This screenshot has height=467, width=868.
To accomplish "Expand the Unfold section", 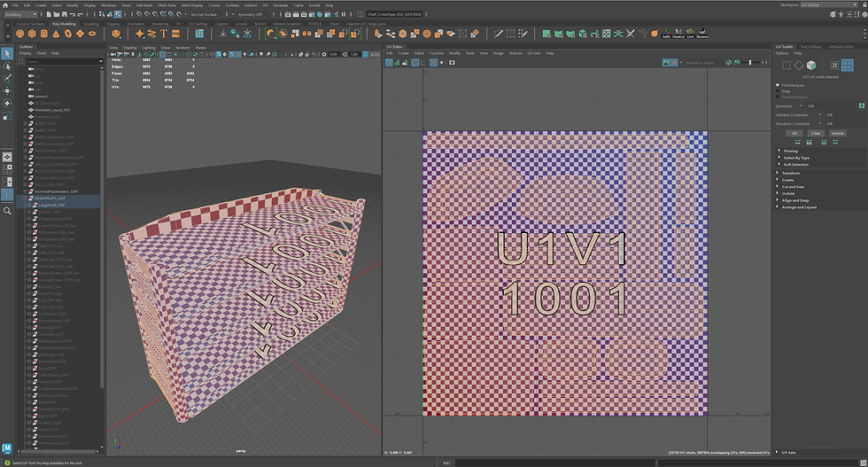I will point(787,193).
